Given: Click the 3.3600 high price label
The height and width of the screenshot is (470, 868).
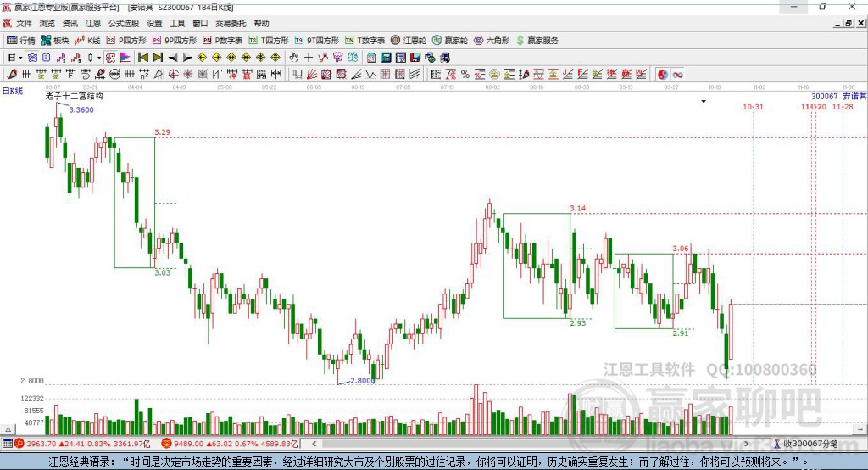Looking at the screenshot, I should (81, 109).
